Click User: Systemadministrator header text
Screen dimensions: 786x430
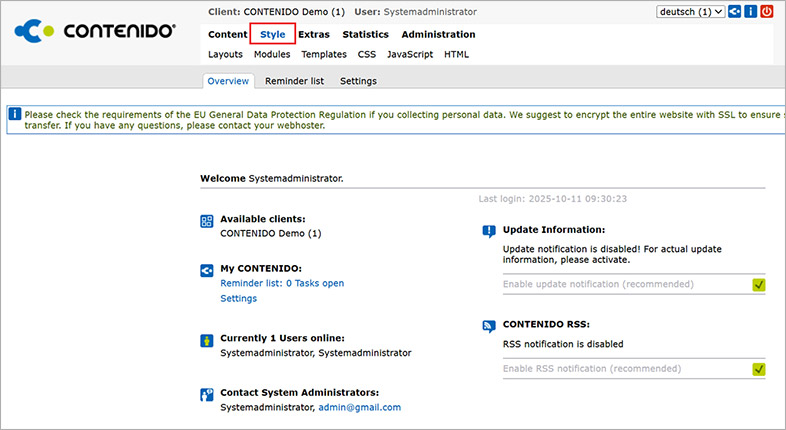point(416,12)
